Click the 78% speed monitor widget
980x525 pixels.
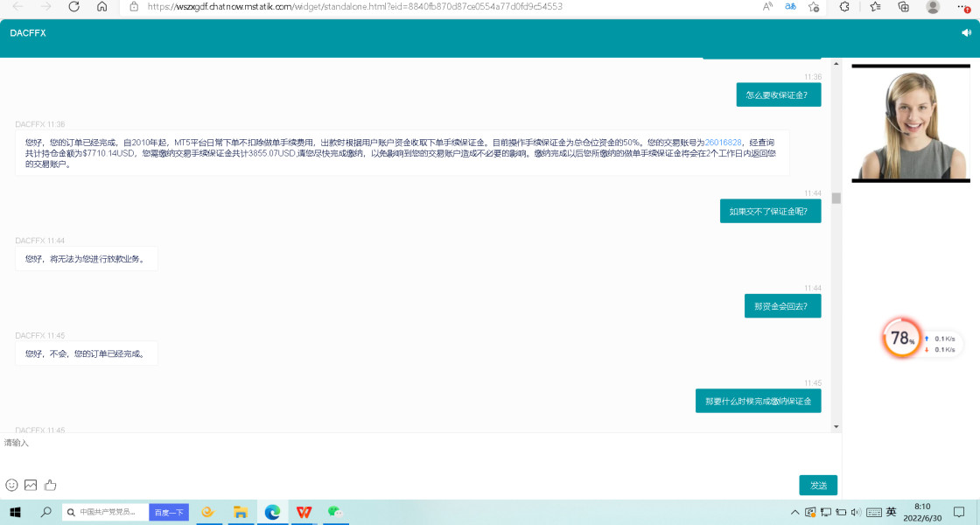point(902,338)
